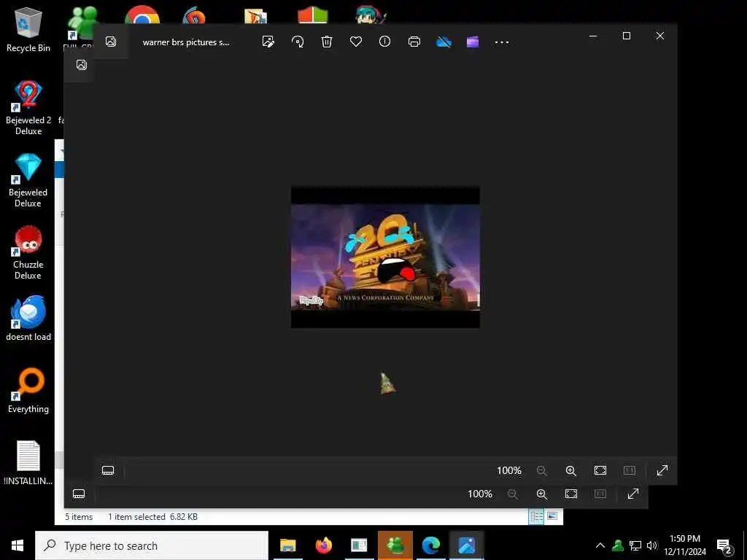Click the 'warner brs pictures s...' file title

click(186, 42)
